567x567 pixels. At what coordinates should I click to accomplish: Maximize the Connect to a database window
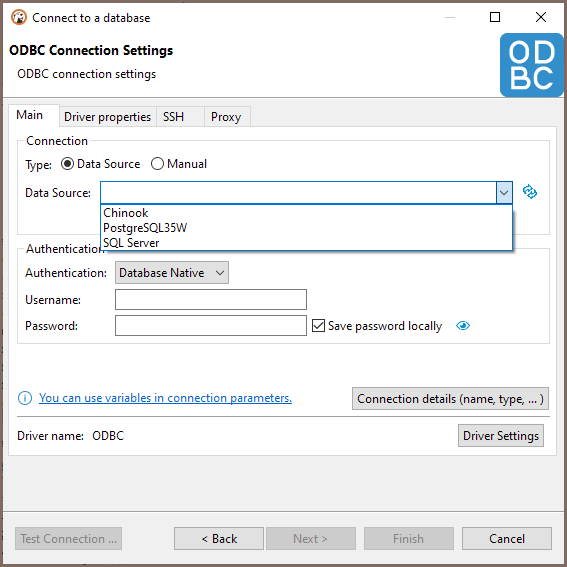tap(495, 17)
